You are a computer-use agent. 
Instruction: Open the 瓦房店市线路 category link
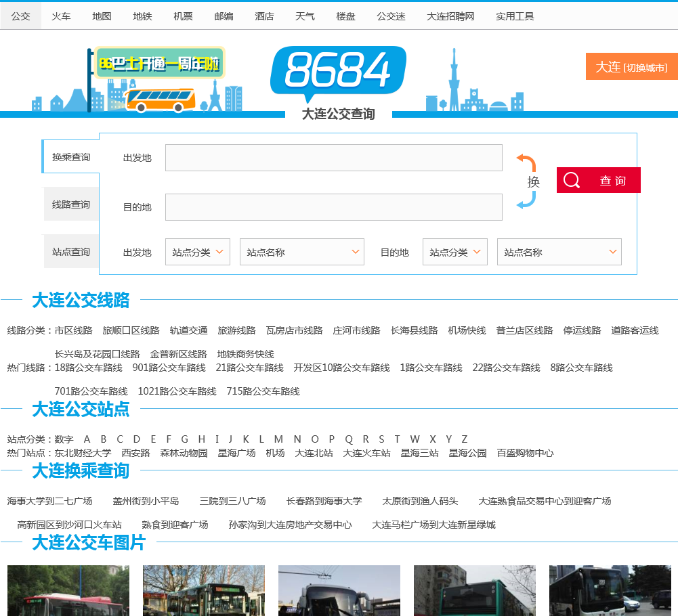295,330
